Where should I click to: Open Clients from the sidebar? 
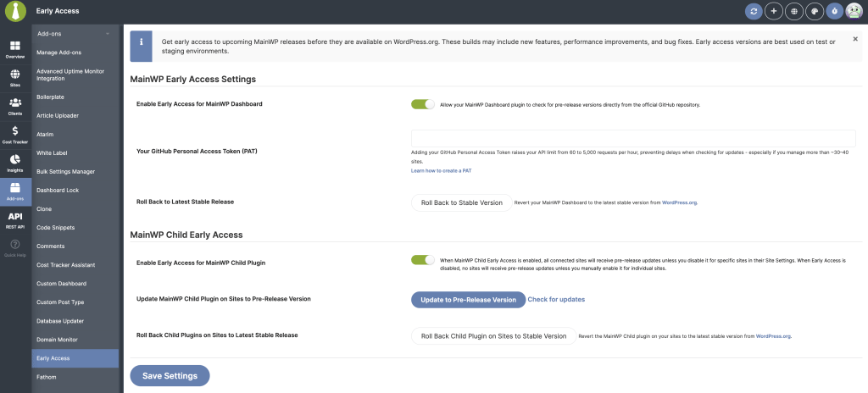[15, 106]
